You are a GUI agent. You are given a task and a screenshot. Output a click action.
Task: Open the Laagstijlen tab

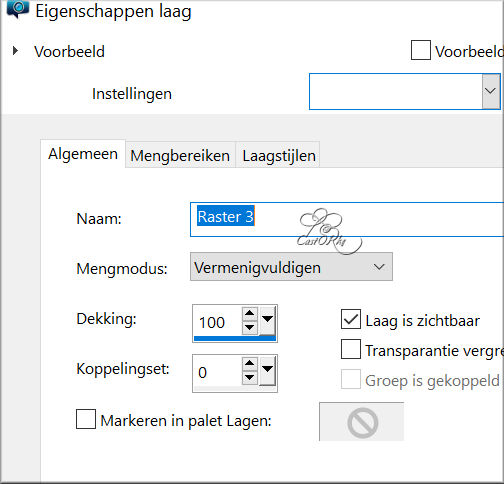[278, 155]
